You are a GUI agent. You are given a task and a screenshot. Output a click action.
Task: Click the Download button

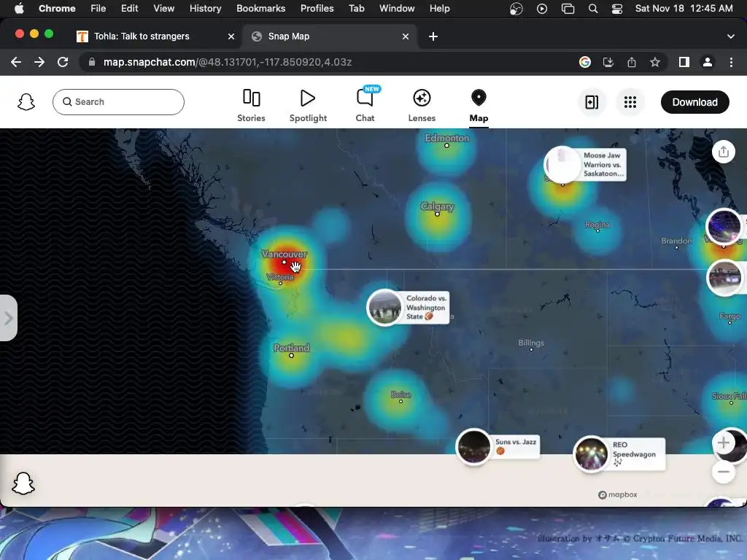click(694, 102)
